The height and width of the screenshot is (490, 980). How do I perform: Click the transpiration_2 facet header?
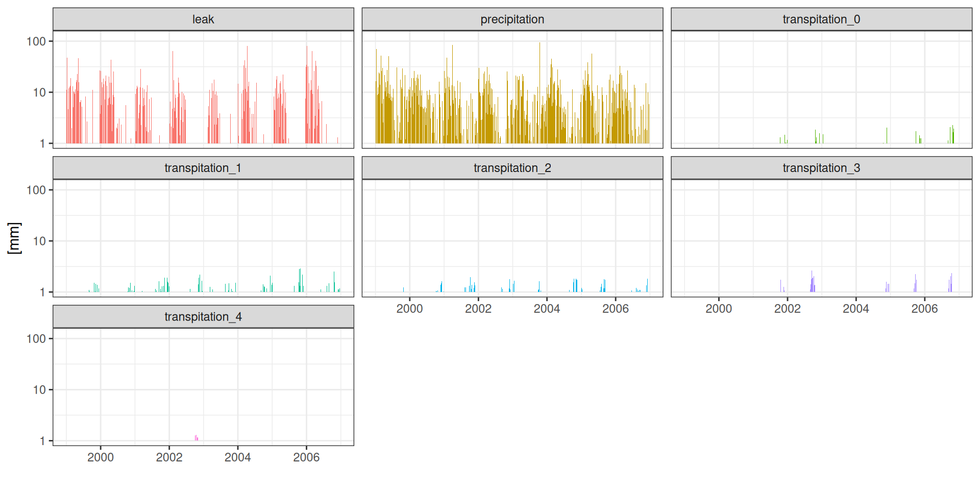(512, 168)
